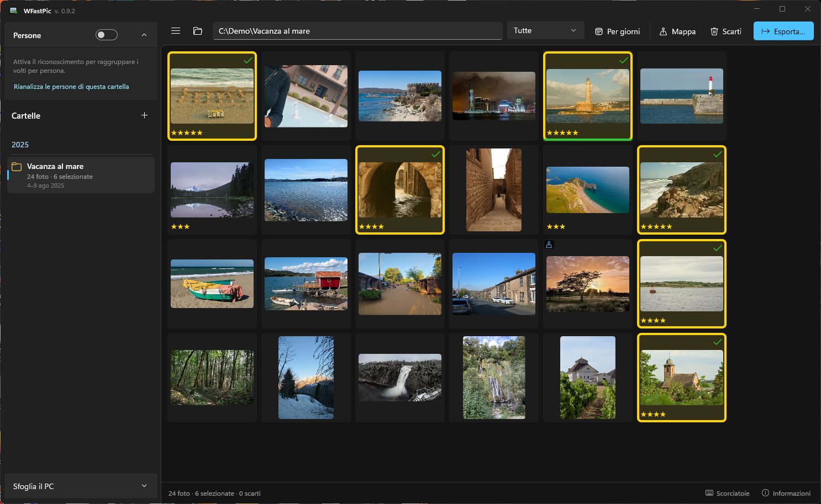Select the narrow brick alley photo
Screen dimensions: 821x504
[x=494, y=190]
